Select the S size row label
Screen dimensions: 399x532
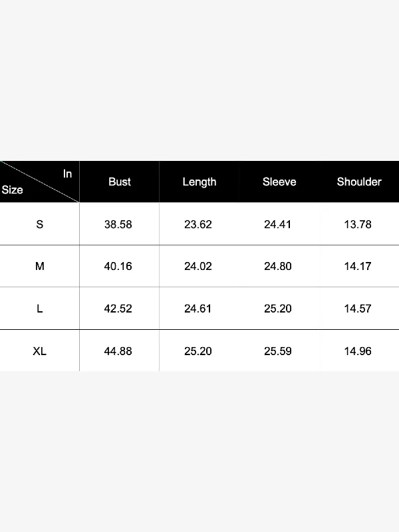pos(40,224)
